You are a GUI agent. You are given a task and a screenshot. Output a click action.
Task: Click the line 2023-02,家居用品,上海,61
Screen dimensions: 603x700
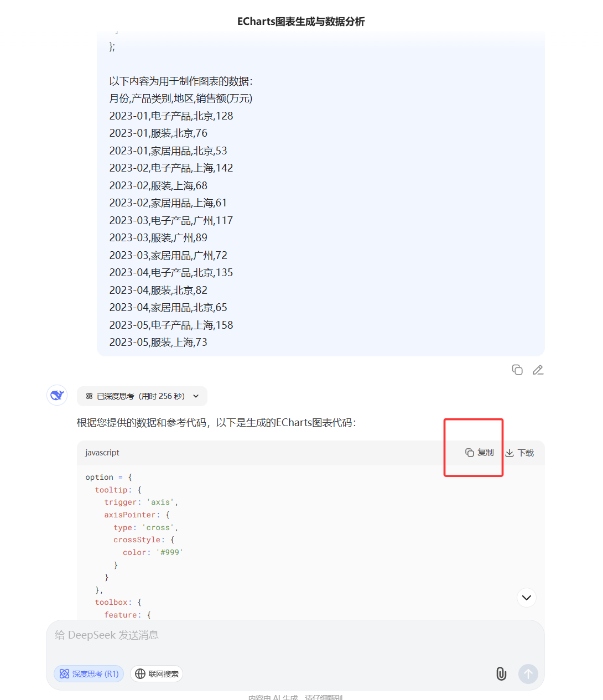168,203
